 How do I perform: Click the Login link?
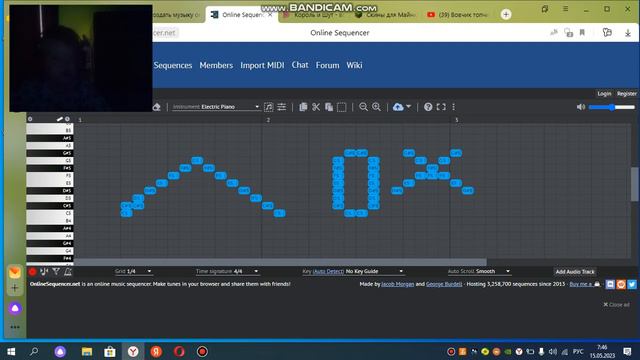pyautogui.click(x=604, y=93)
